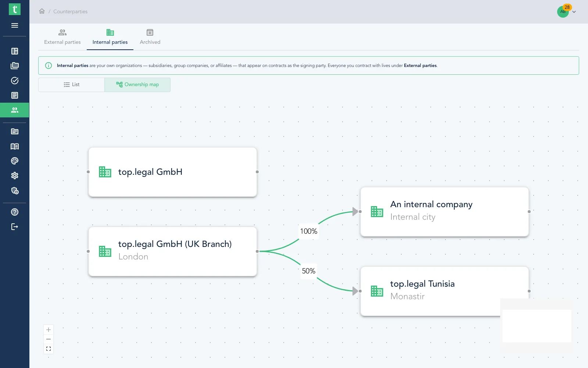The image size is (588, 368).
Task: Open the dashboard layout icon in sidebar
Action: click(x=15, y=51)
